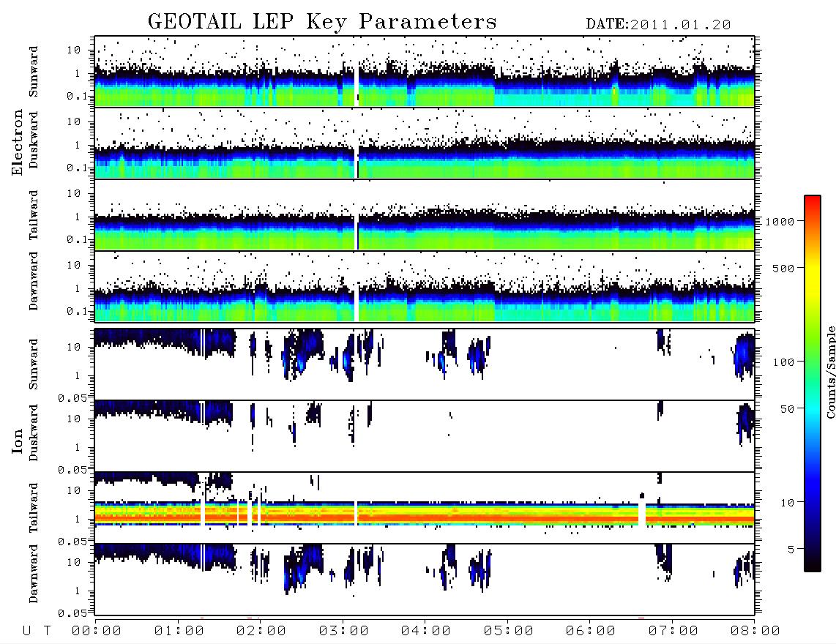Select the Electron Dawnward panel label
This screenshot has width=836, height=644.
(34, 281)
